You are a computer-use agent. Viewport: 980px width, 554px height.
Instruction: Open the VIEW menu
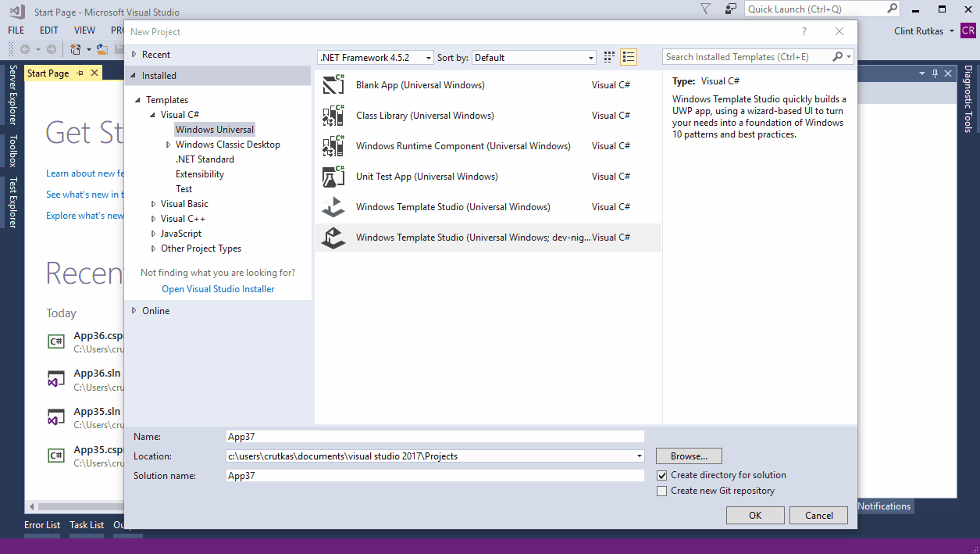[x=84, y=30]
